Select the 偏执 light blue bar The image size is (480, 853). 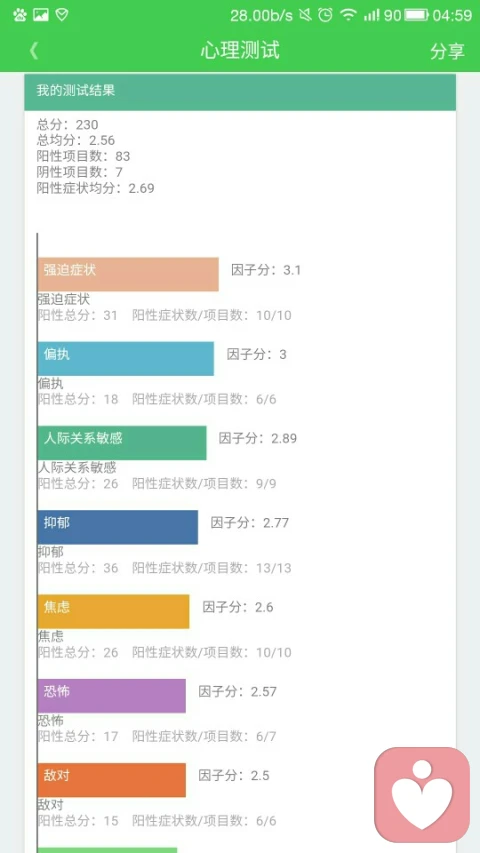pyautogui.click(x=126, y=358)
